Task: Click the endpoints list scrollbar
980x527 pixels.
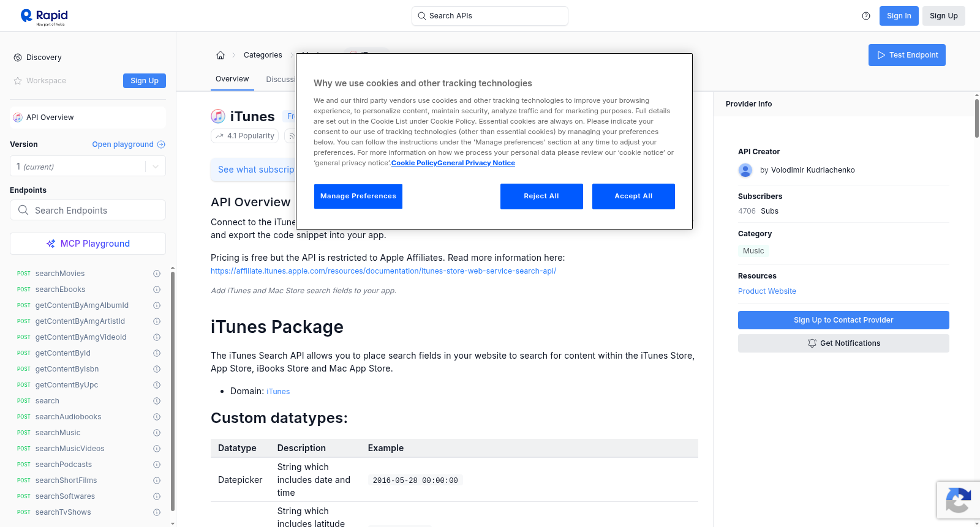Action: pyautogui.click(x=173, y=392)
